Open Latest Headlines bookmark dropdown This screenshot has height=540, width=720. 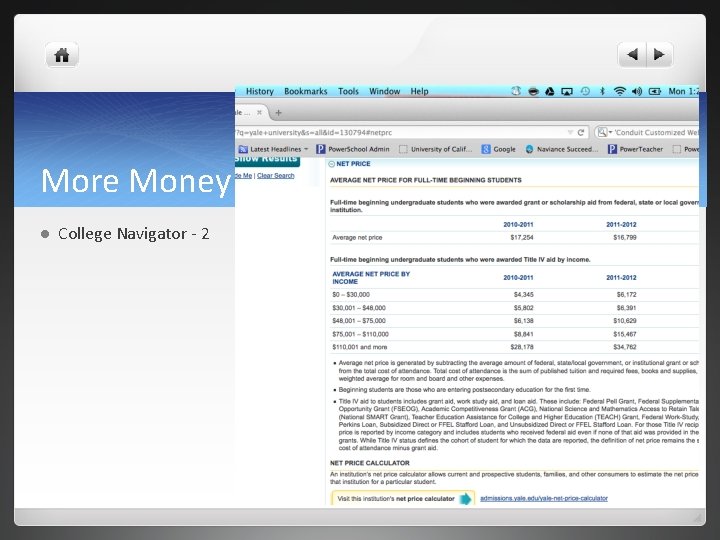click(274, 149)
